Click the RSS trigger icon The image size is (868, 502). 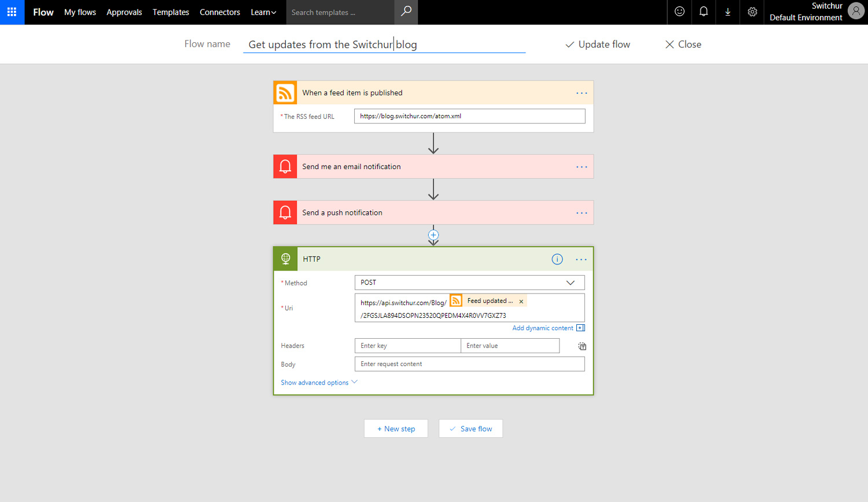tap(285, 92)
